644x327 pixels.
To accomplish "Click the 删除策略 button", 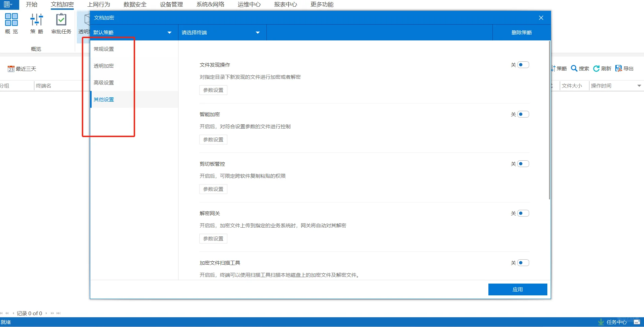I will [521, 32].
